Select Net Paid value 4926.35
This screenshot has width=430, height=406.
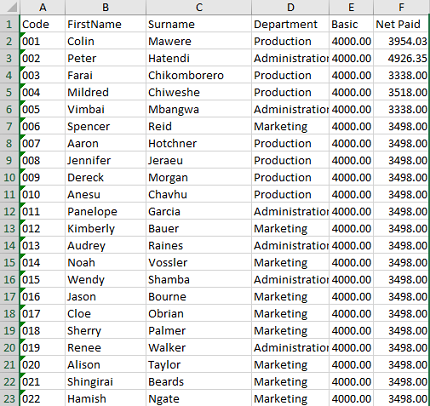pyautogui.click(x=401, y=58)
